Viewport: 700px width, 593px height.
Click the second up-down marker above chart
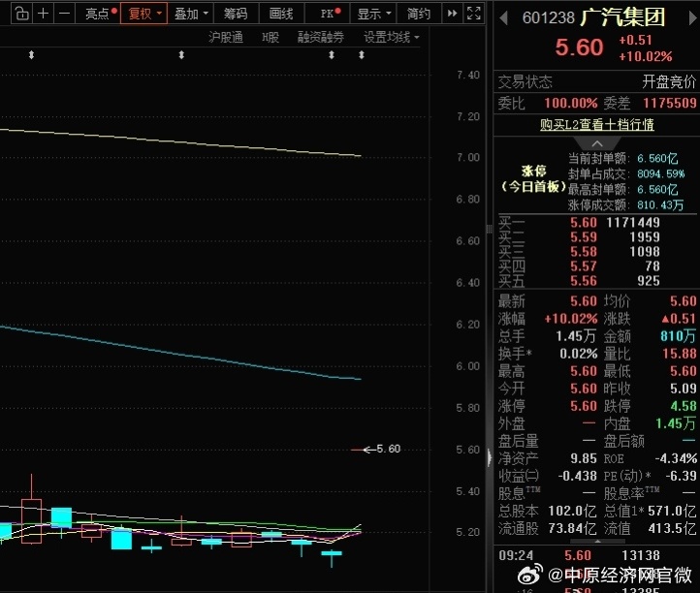coord(181,55)
